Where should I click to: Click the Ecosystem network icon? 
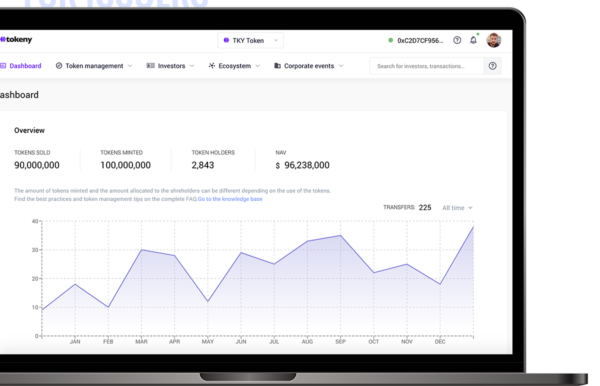click(212, 66)
